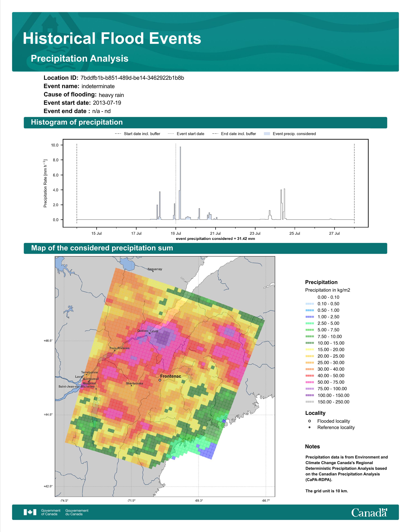Click the Québec city label on map
This screenshot has width=411, height=532.
click(x=143, y=331)
